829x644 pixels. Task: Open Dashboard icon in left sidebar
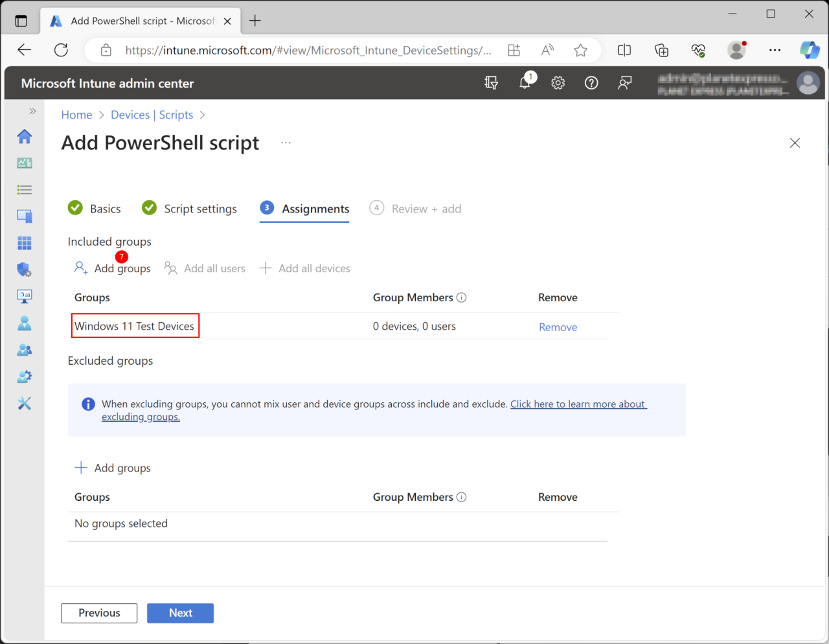(25, 163)
